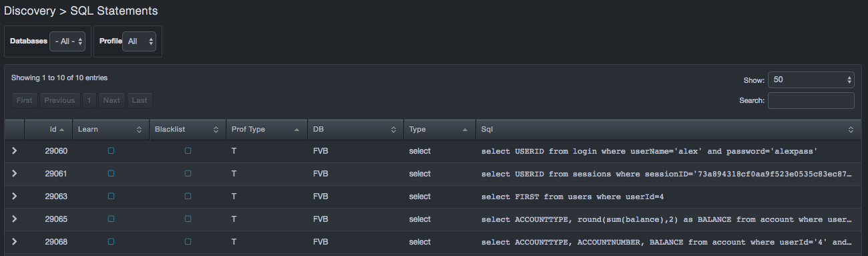This screenshot has width=868, height=256.
Task: Sort by Prof Type column arrow
Action: (x=296, y=130)
